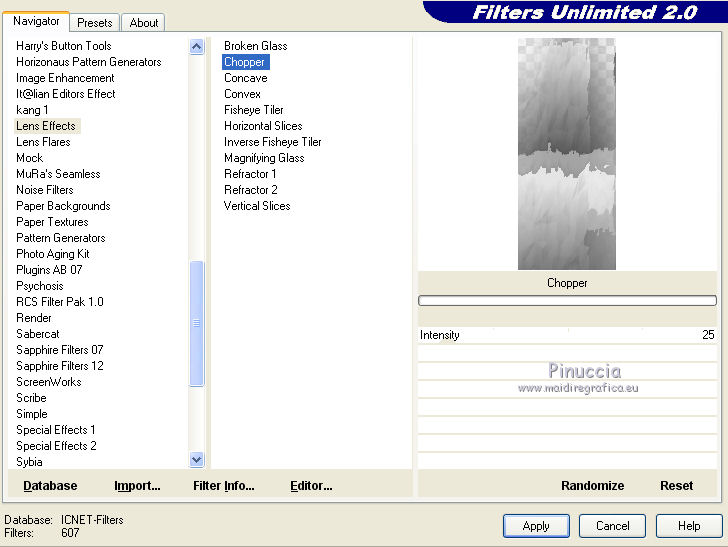Select Lens Effects category
Screen dimensions: 728x547
(x=46, y=126)
